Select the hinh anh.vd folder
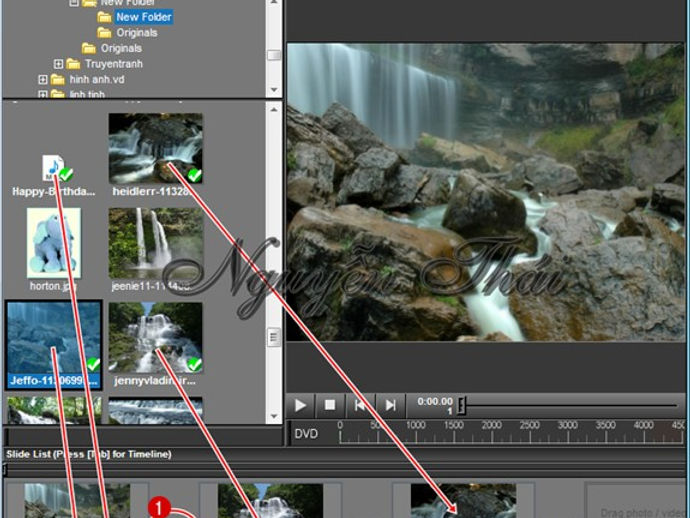Image resolution: width=690 pixels, height=518 pixels. tap(97, 80)
